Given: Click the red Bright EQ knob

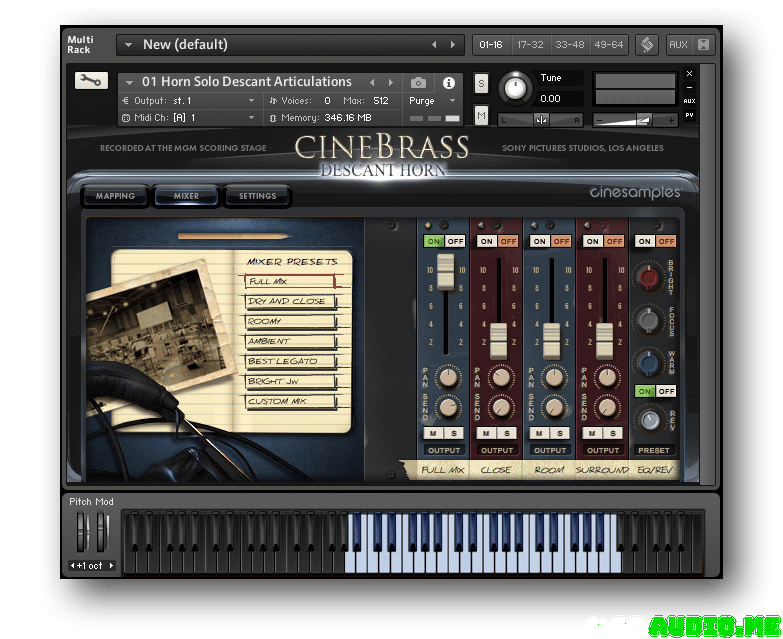Looking at the screenshot, I should point(650,277).
